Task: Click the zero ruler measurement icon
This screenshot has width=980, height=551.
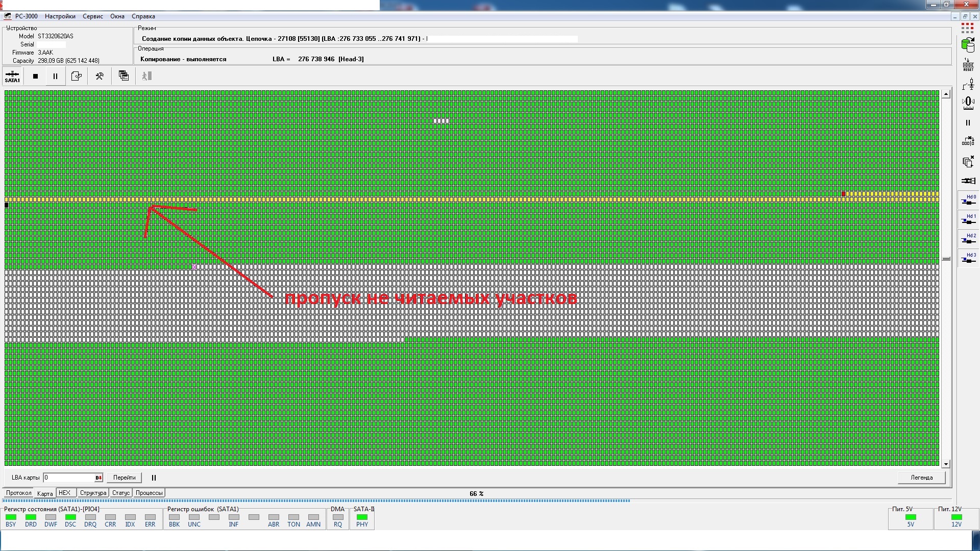Action: pos(968,104)
